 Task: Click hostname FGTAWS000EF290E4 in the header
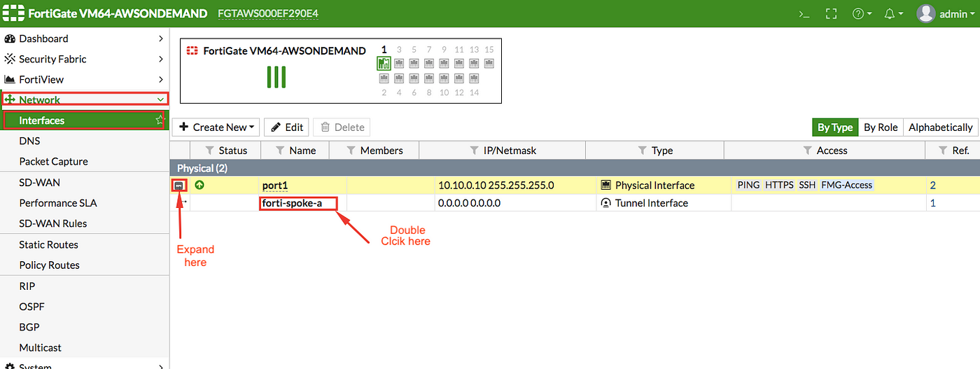point(267,13)
